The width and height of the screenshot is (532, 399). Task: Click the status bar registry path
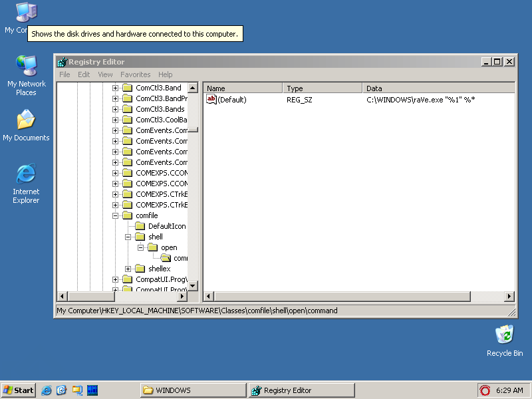click(197, 311)
